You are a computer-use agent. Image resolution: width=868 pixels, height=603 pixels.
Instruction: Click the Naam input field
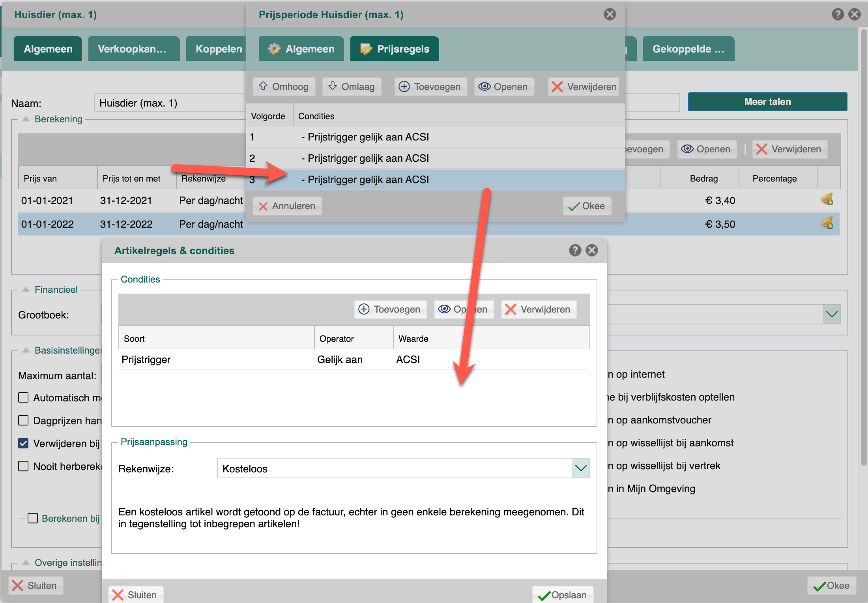[x=170, y=103]
